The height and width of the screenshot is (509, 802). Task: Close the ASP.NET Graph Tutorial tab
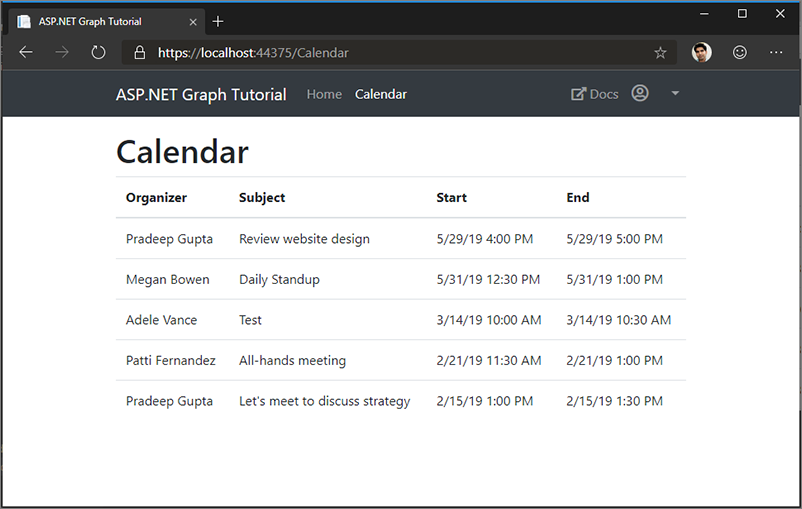(193, 22)
